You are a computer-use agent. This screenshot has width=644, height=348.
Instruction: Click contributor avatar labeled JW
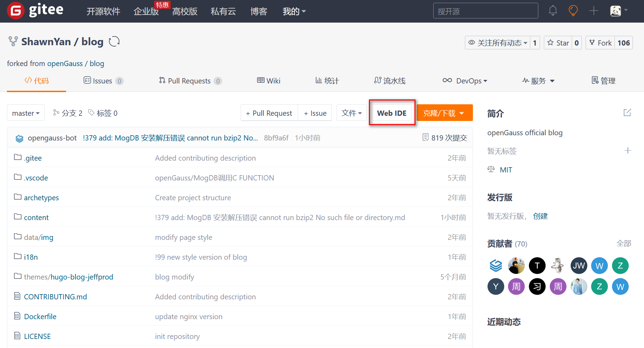pyautogui.click(x=579, y=266)
